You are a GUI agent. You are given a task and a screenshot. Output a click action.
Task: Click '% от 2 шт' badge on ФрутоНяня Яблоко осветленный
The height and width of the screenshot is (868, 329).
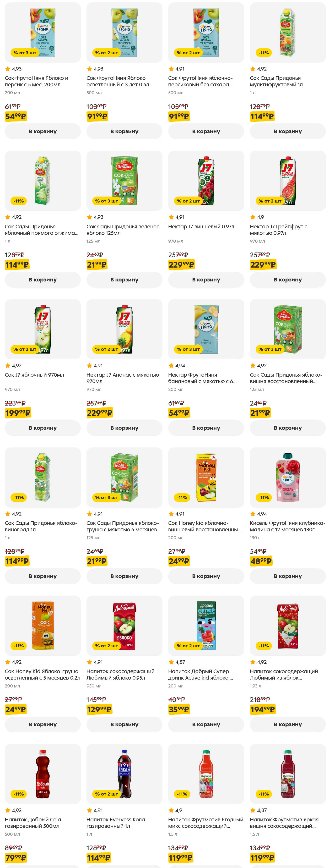[106, 53]
